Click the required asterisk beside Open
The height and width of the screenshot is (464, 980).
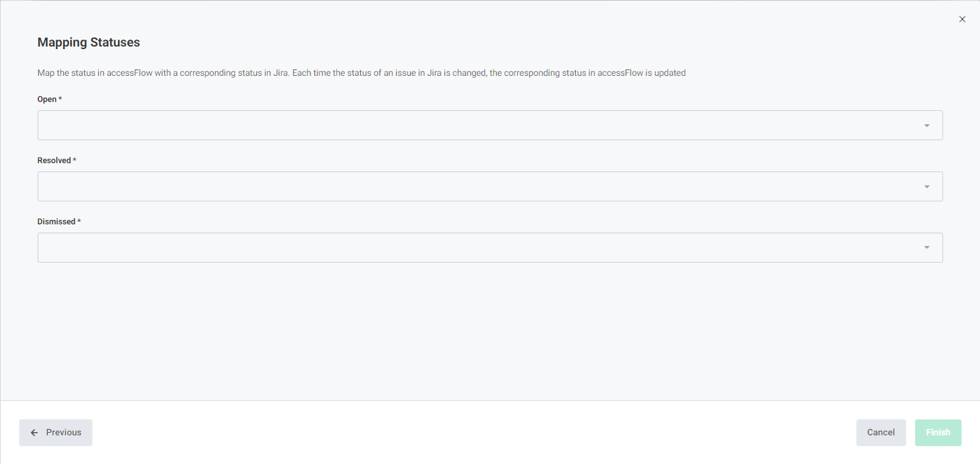[x=60, y=99]
